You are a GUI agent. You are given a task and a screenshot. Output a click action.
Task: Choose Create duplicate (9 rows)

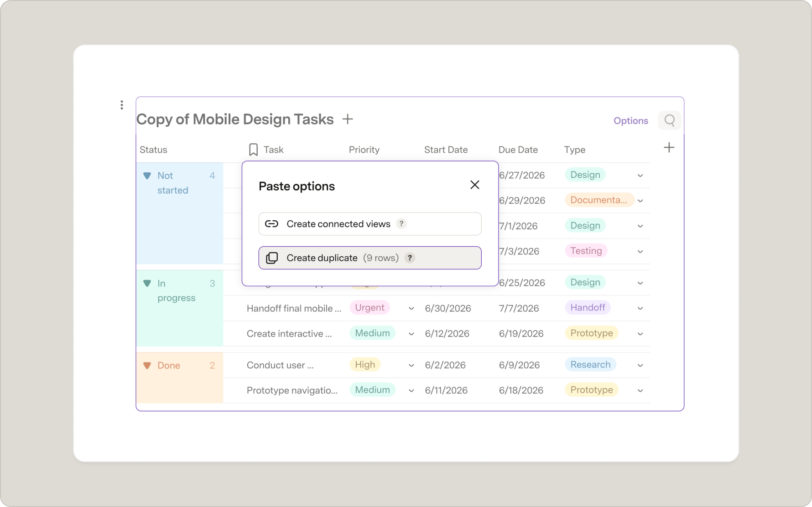click(x=370, y=258)
